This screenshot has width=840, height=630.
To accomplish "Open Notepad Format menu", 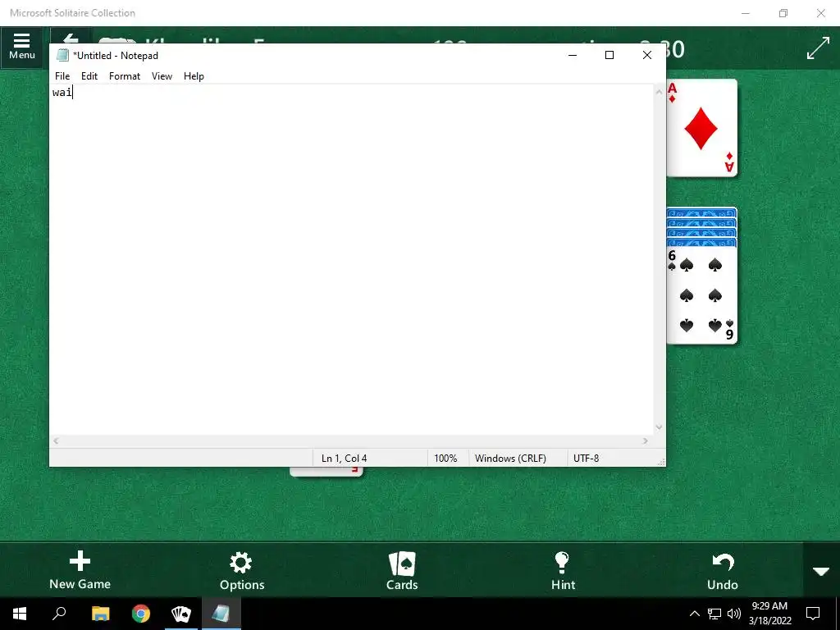I will point(125,76).
